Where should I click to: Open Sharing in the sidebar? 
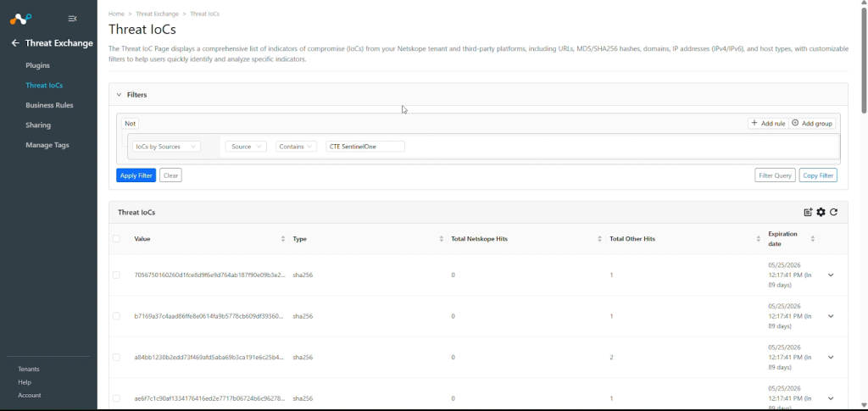coord(38,125)
